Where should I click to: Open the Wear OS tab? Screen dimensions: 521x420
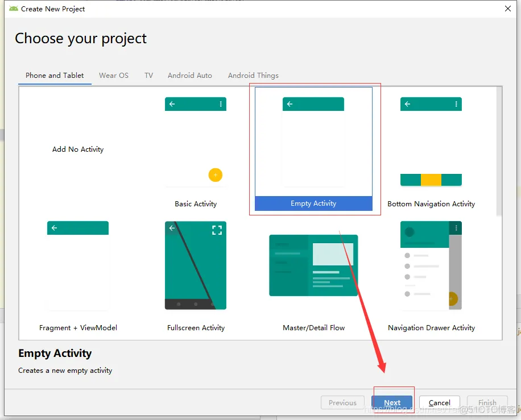114,76
